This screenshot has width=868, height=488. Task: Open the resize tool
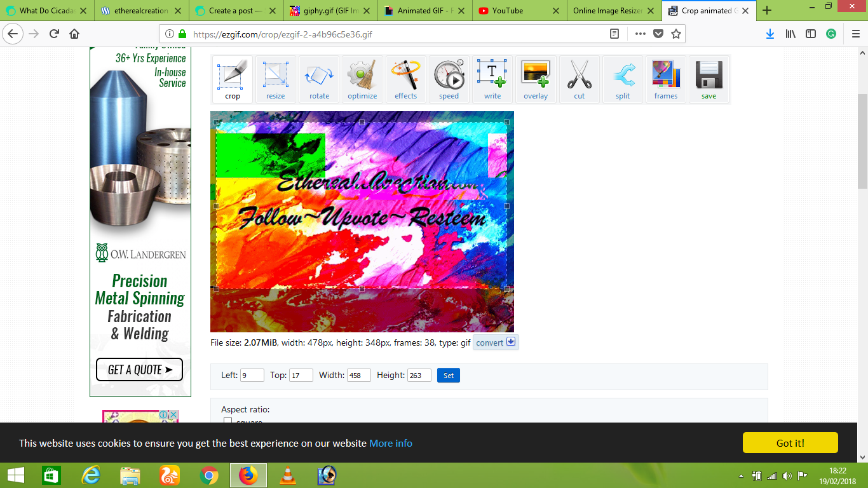coord(275,79)
